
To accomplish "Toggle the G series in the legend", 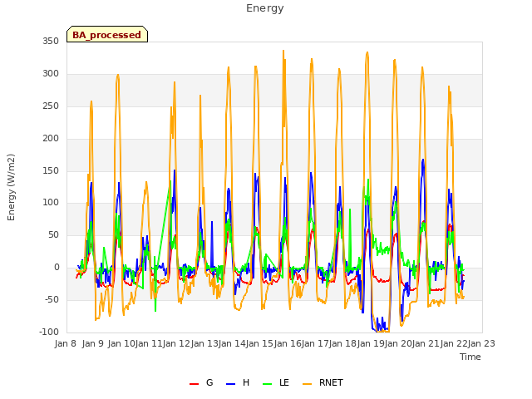I will [x=201, y=382].
